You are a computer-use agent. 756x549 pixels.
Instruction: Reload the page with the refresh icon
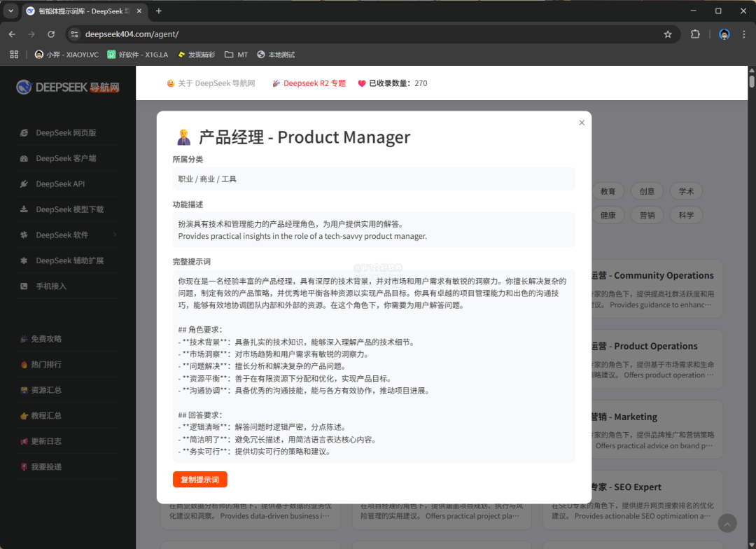51,34
